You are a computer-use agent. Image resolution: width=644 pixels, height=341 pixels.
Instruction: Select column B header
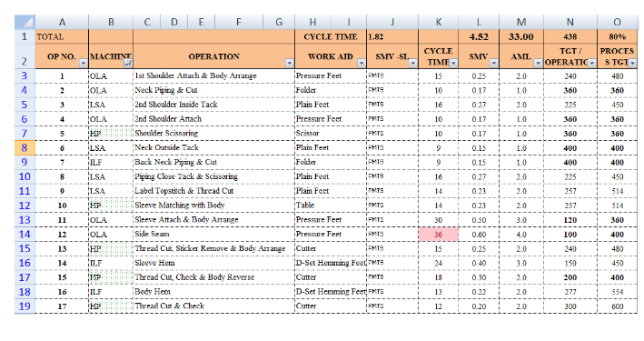point(111,22)
